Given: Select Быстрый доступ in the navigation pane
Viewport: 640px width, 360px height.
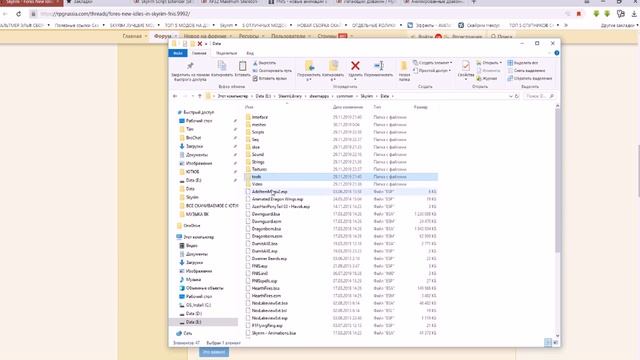Looking at the screenshot, I should click(198, 112).
